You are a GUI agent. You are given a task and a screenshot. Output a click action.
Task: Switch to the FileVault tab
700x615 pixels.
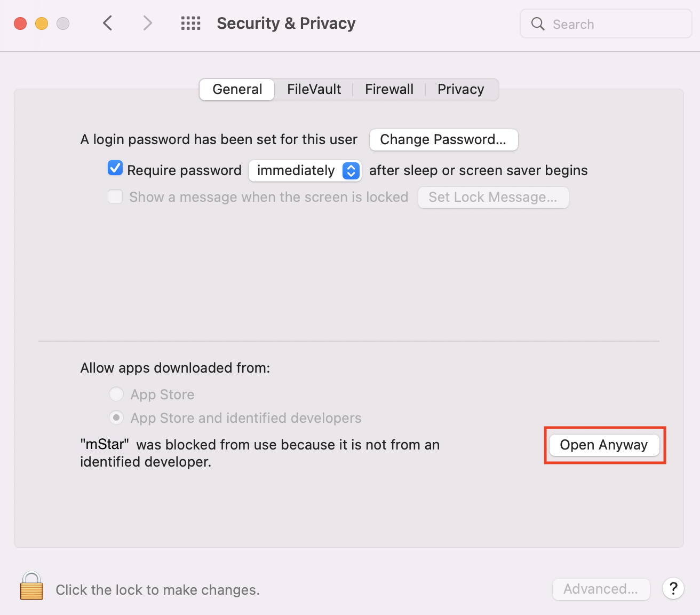coord(314,89)
